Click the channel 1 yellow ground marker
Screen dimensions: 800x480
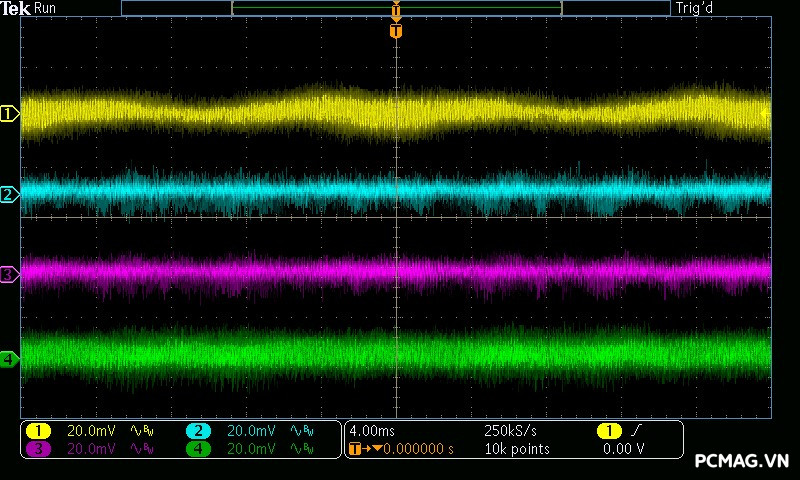[10, 115]
